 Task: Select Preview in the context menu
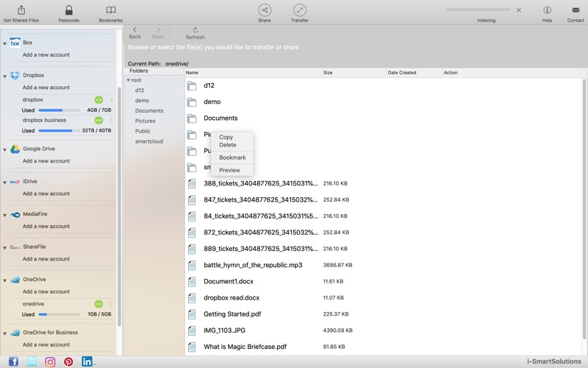point(229,170)
